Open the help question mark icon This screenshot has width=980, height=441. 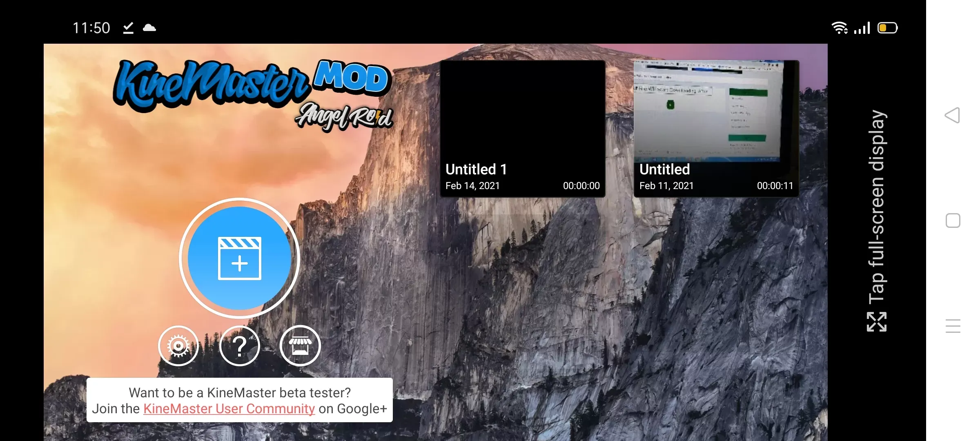pos(240,346)
